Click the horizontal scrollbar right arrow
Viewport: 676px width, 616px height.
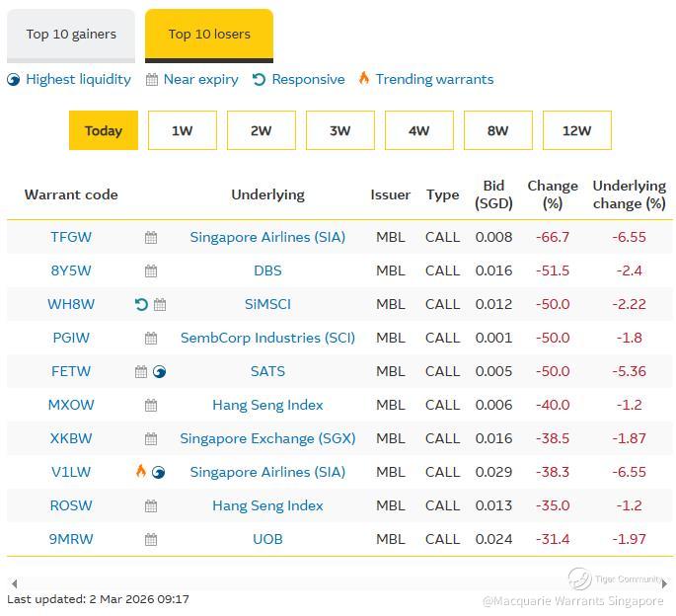[664, 583]
